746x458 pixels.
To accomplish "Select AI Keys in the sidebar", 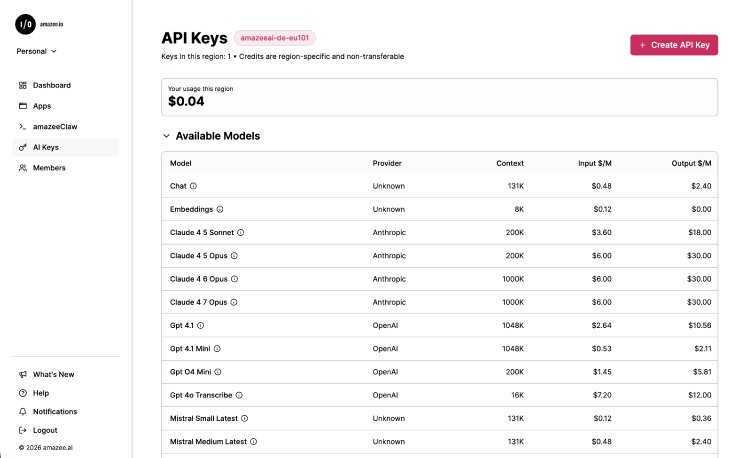I will (x=66, y=147).
